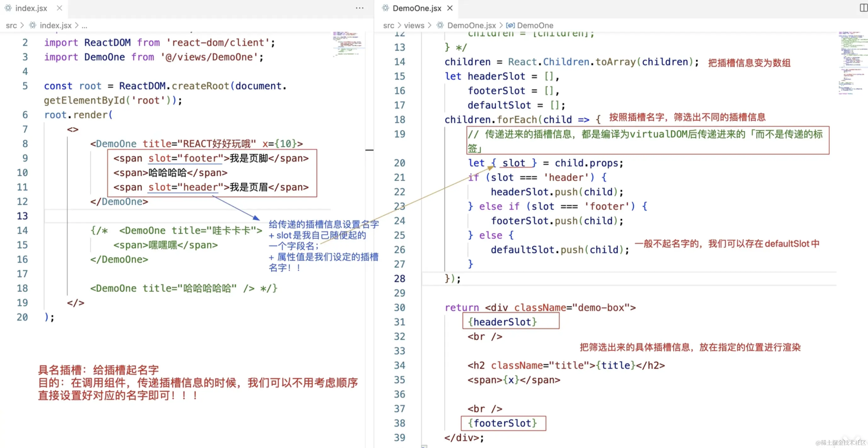
Task: Click React icon in index.jsx breadcrumb
Action: [33, 25]
